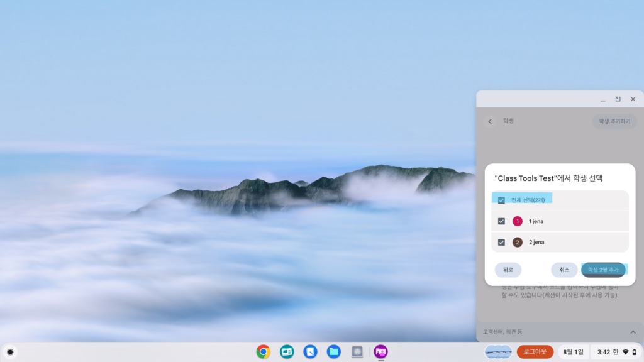
Task: Click the battery status icon
Action: point(635,352)
